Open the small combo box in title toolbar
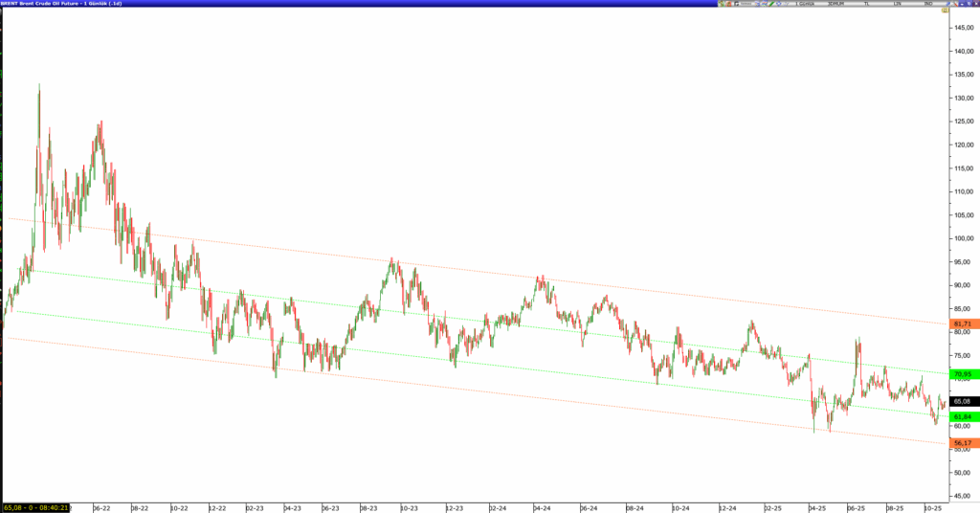This screenshot has height=513, width=980. [746, 4]
